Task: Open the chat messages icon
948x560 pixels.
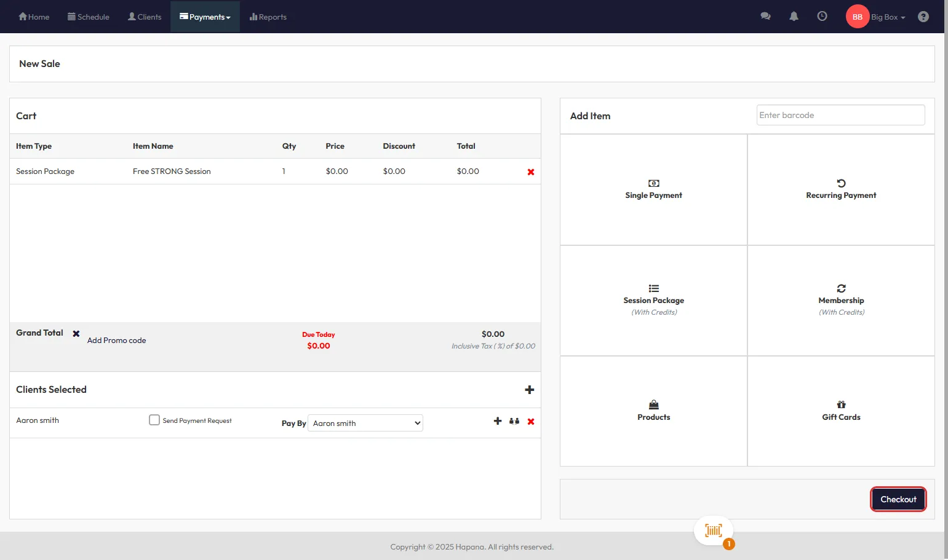Action: click(x=765, y=17)
